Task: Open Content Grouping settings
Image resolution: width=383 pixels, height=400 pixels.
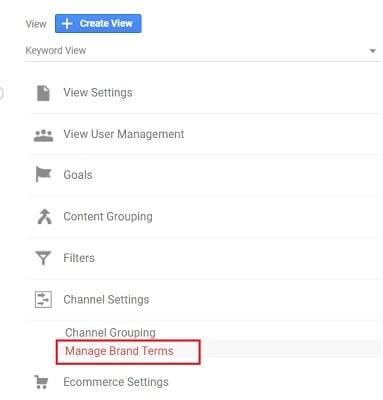Action: coord(204,217)
